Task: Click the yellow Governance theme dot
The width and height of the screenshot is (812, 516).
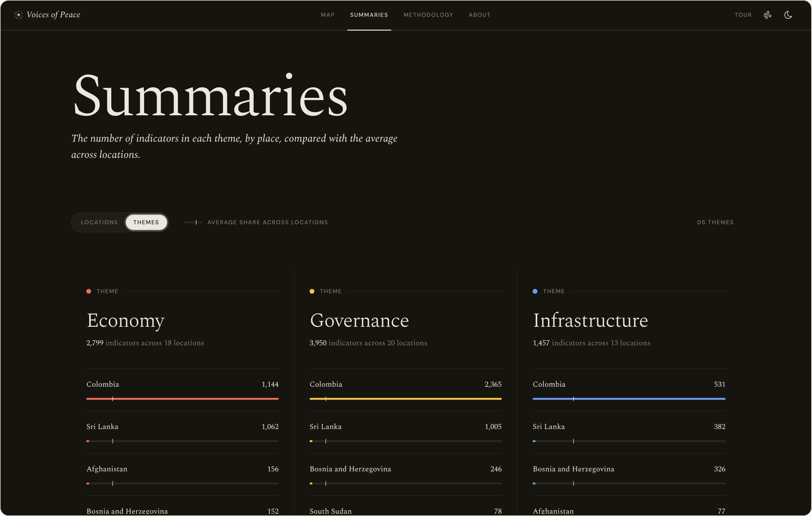Action: tap(312, 291)
